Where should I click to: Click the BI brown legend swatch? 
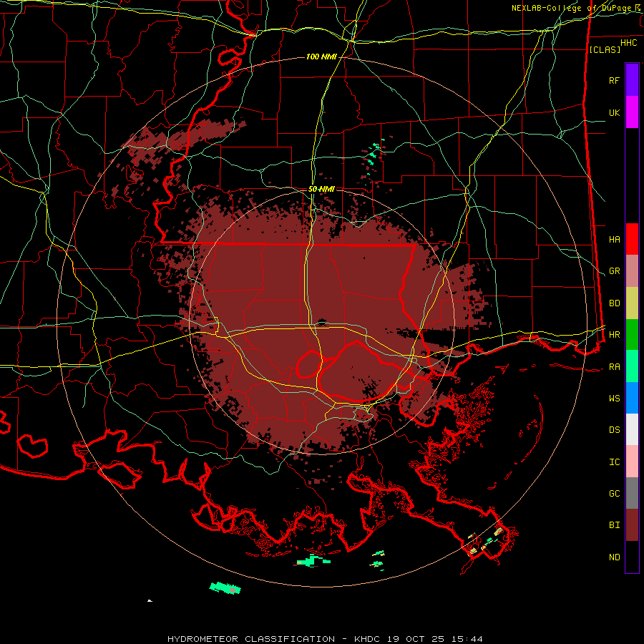click(x=632, y=525)
